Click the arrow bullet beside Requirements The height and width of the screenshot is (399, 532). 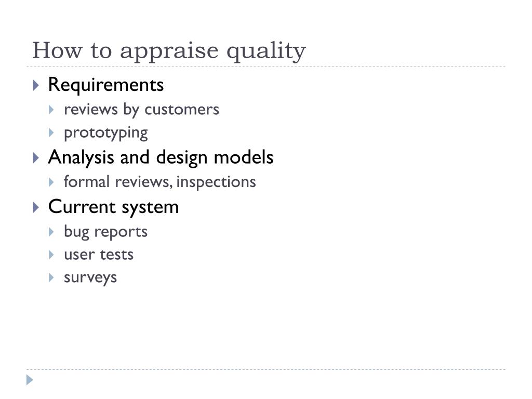(x=36, y=85)
